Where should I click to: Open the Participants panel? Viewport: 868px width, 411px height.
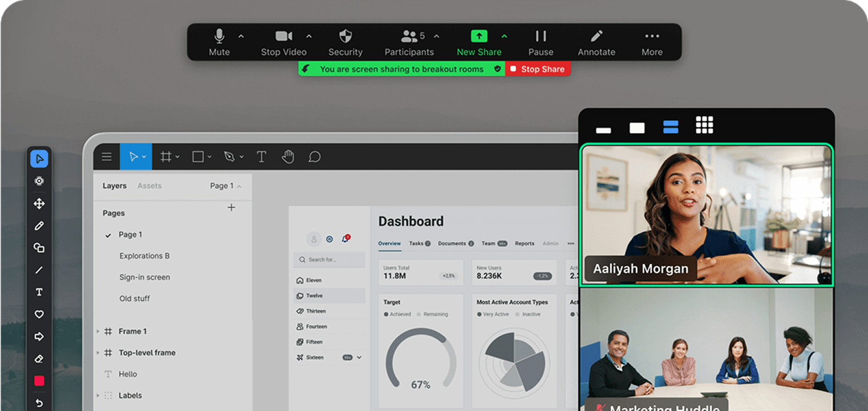tap(409, 40)
